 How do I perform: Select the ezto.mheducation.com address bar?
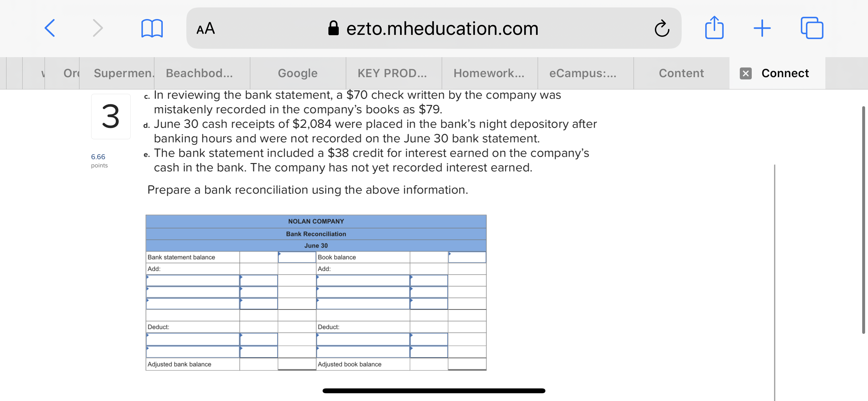point(434,28)
